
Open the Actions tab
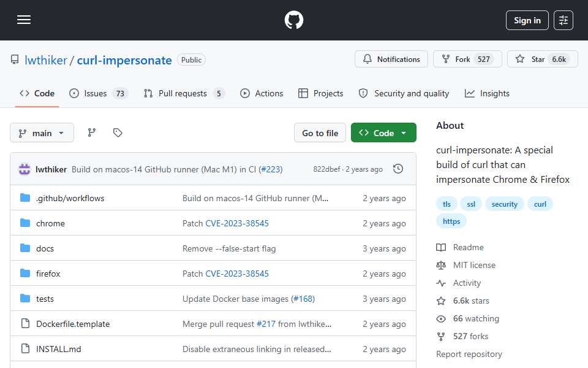[262, 93]
